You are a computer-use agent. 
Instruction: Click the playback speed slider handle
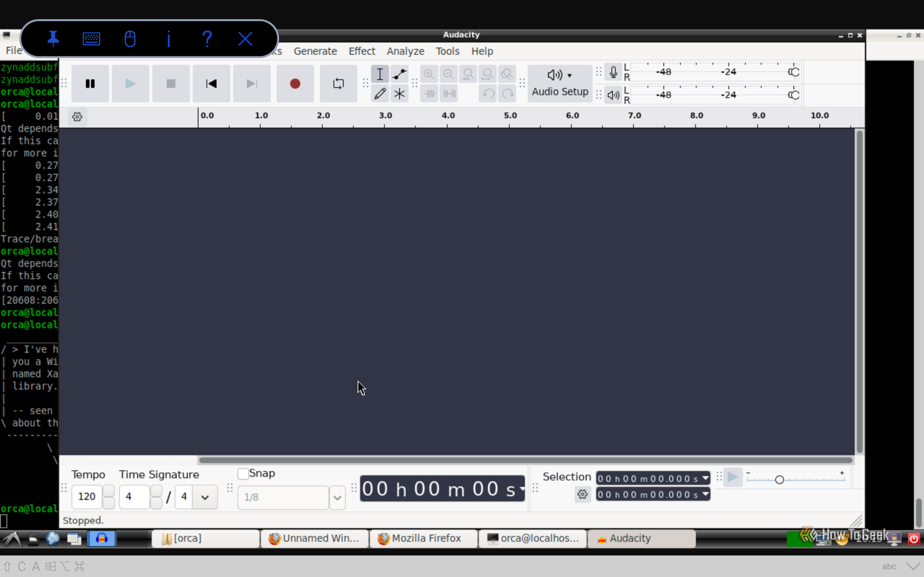[x=779, y=480]
